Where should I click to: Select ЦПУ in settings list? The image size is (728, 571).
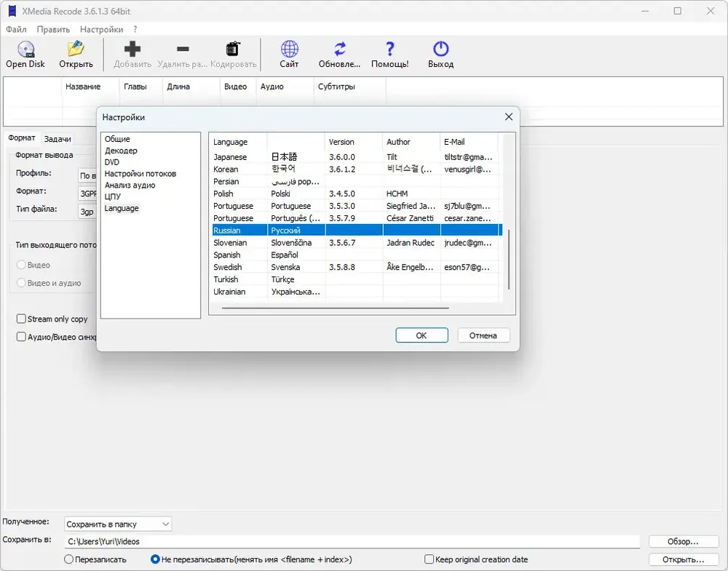point(113,196)
